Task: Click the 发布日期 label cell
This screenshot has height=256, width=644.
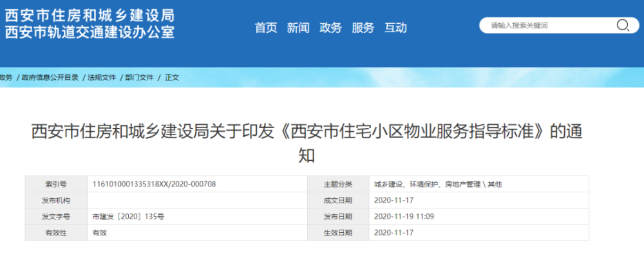Action: point(338,217)
